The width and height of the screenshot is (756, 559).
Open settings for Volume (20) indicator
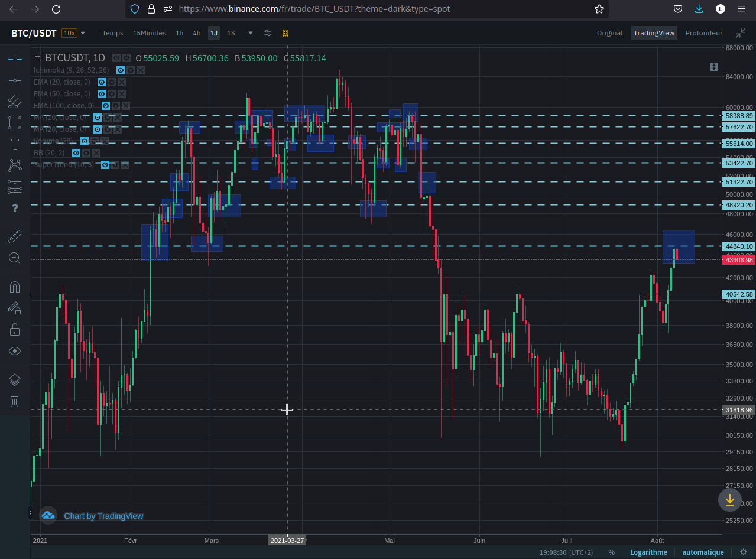(x=95, y=141)
